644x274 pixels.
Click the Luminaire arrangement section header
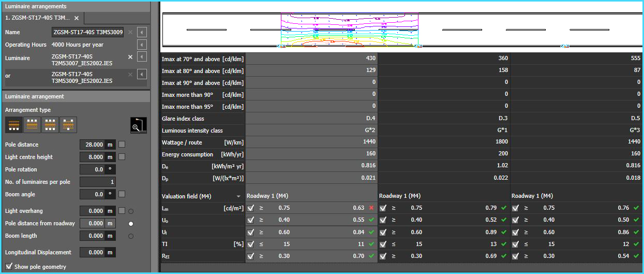click(x=76, y=96)
